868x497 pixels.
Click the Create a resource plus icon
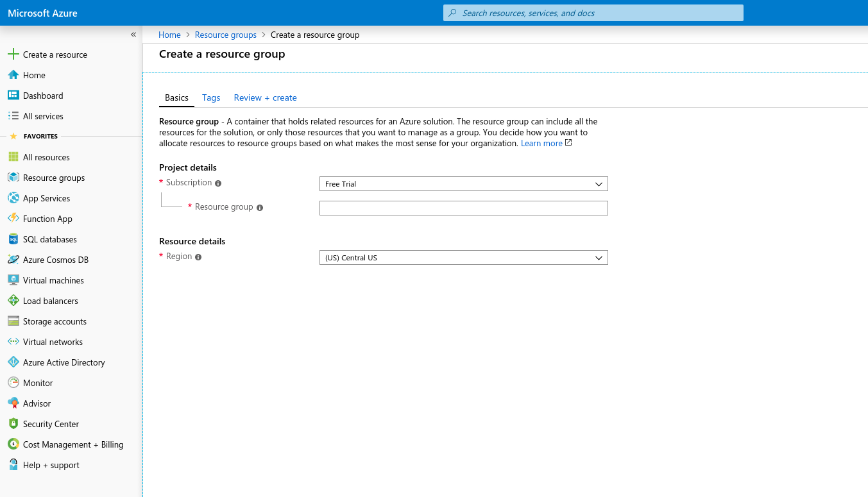coord(13,55)
